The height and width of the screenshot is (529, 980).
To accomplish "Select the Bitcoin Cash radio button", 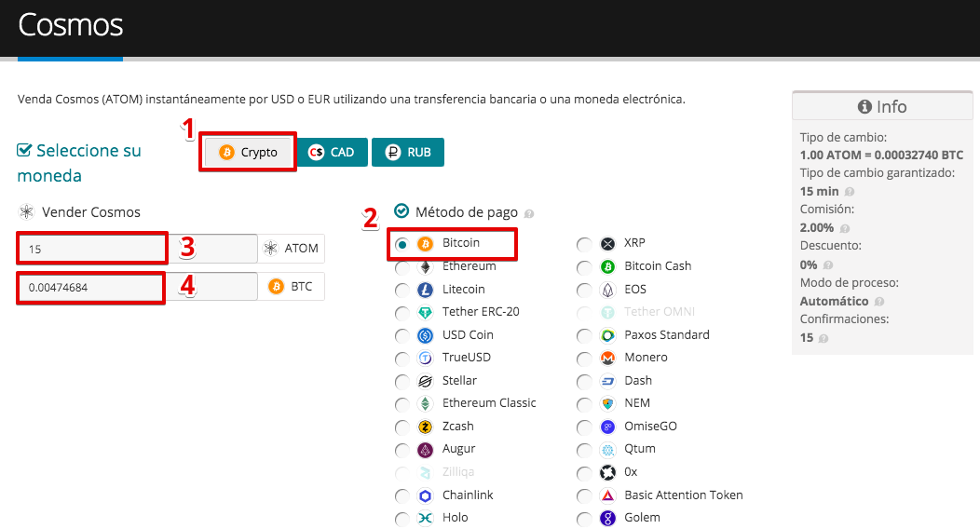I will (x=584, y=267).
